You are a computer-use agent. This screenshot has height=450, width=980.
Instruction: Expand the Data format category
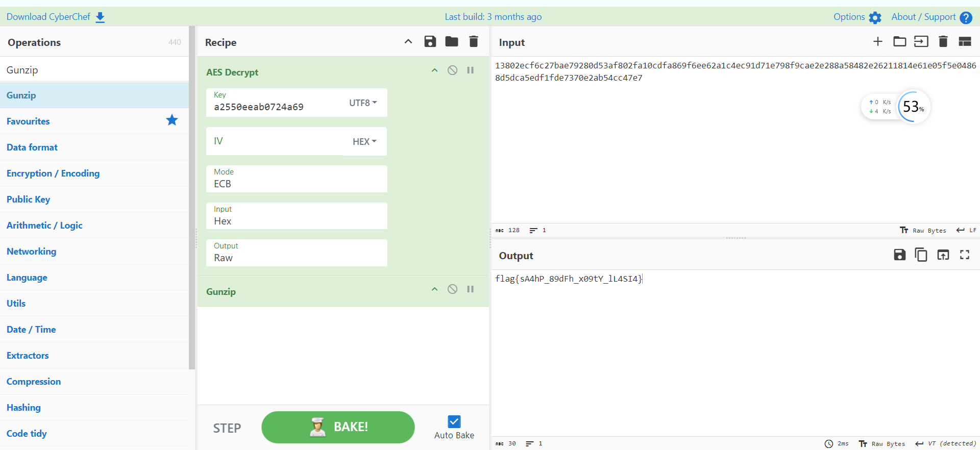tap(94, 147)
